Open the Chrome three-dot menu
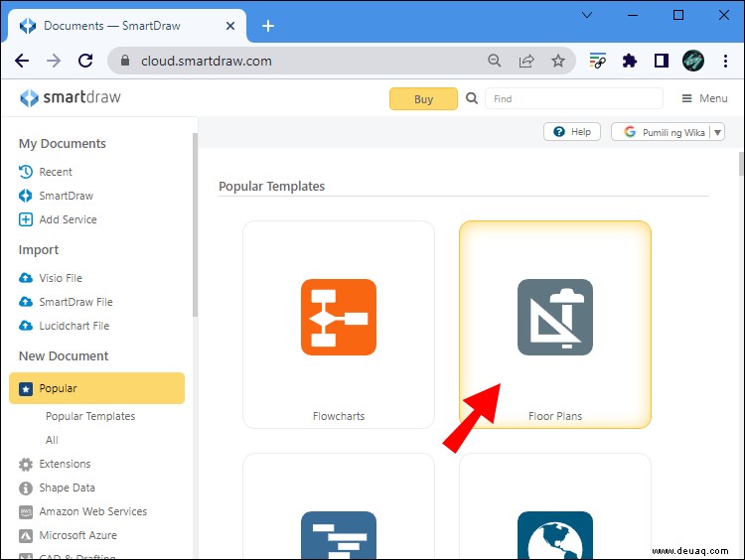The width and height of the screenshot is (745, 560). pyautogui.click(x=725, y=61)
